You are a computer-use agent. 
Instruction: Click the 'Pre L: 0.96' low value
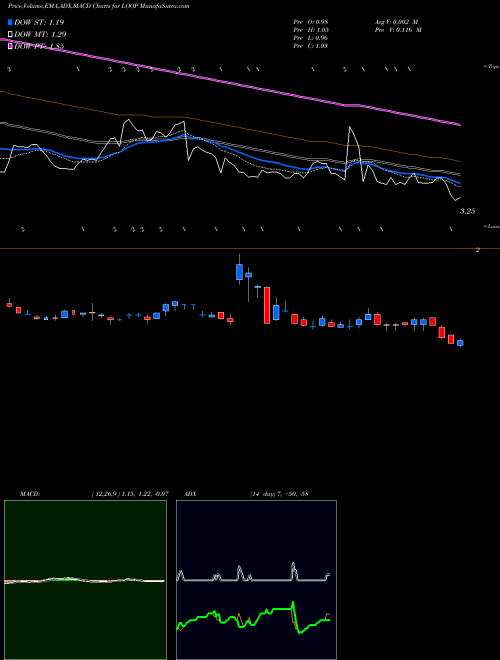(x=311, y=38)
